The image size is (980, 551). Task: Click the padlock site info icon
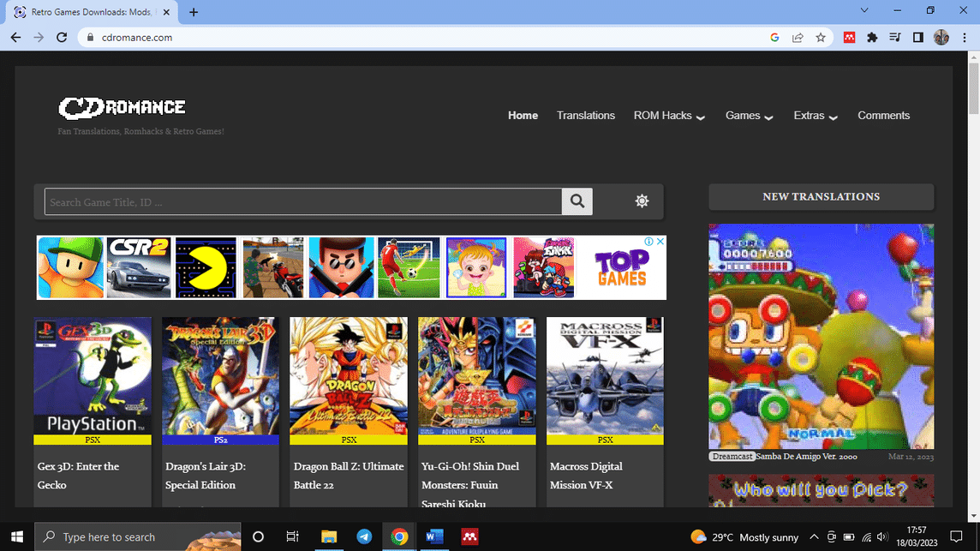(x=90, y=38)
